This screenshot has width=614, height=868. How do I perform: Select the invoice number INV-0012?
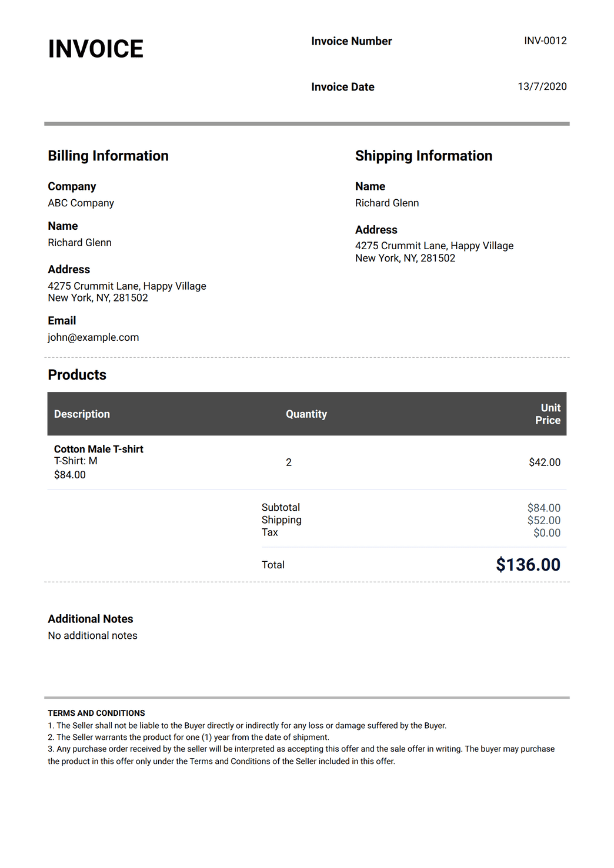(x=545, y=41)
